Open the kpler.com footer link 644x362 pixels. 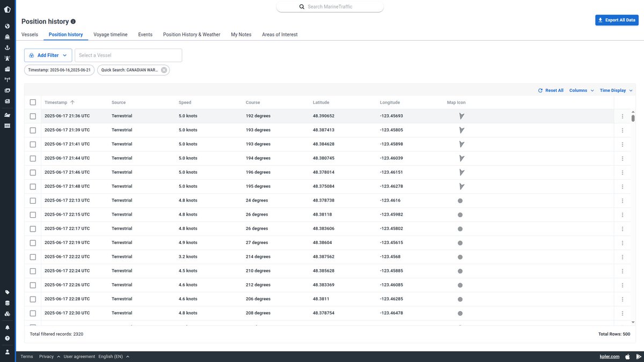610,357
